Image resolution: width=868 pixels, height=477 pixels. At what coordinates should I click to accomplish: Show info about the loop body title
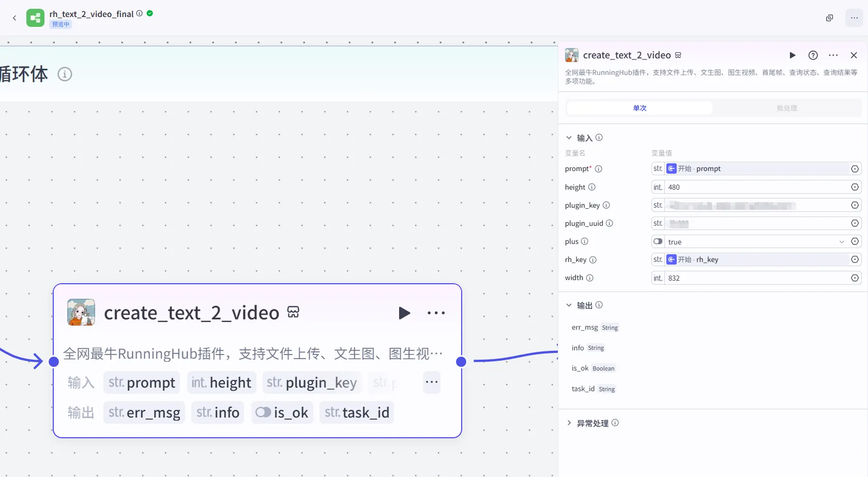pyautogui.click(x=65, y=74)
